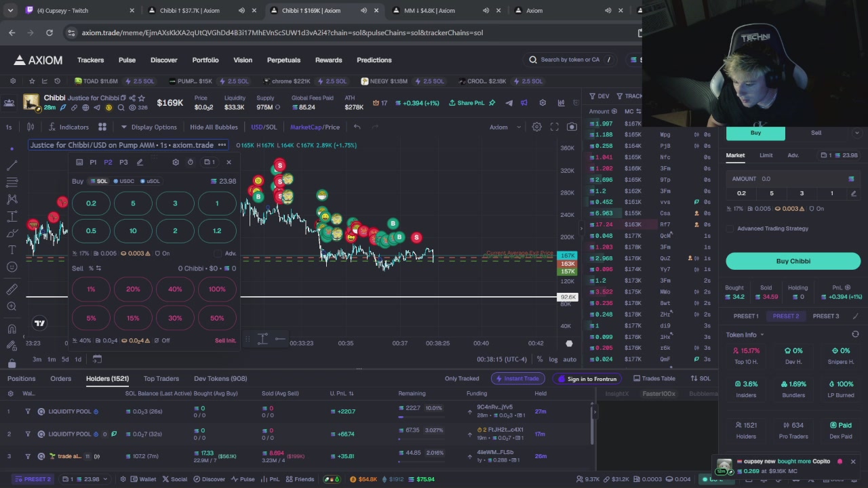Tick the Advanced Trading Strategy checkbox
The image size is (868, 488).
click(730, 228)
